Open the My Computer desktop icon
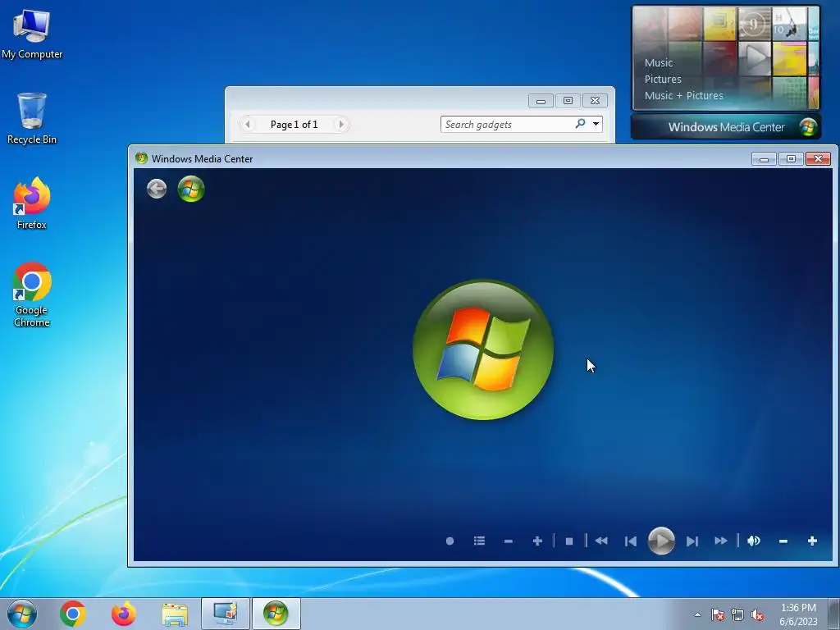Viewport: 840px width, 630px height. [x=32, y=33]
